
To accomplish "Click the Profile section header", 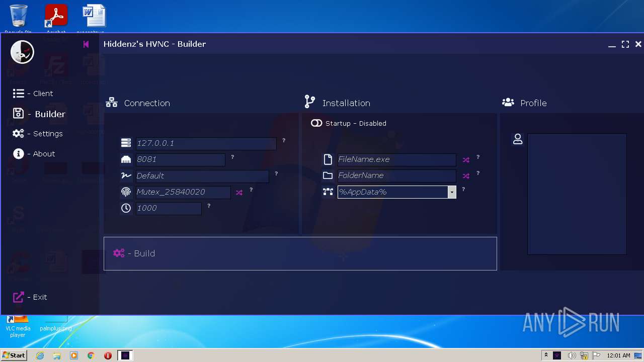I will 524,103.
